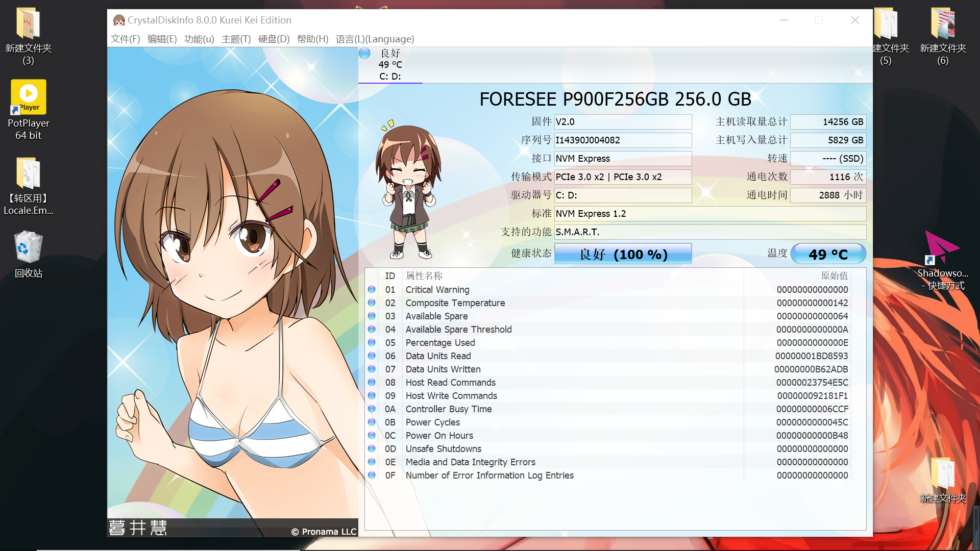
Task: Click the FORESEE P900F256GB 256.0 GB title
Action: click(x=615, y=99)
